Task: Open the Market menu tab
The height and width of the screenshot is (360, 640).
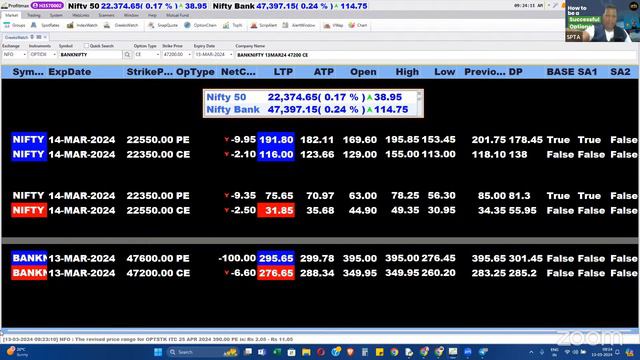Action: [x=11, y=16]
